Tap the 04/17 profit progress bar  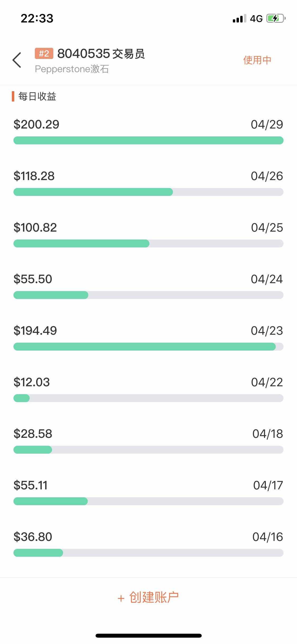[148, 501]
